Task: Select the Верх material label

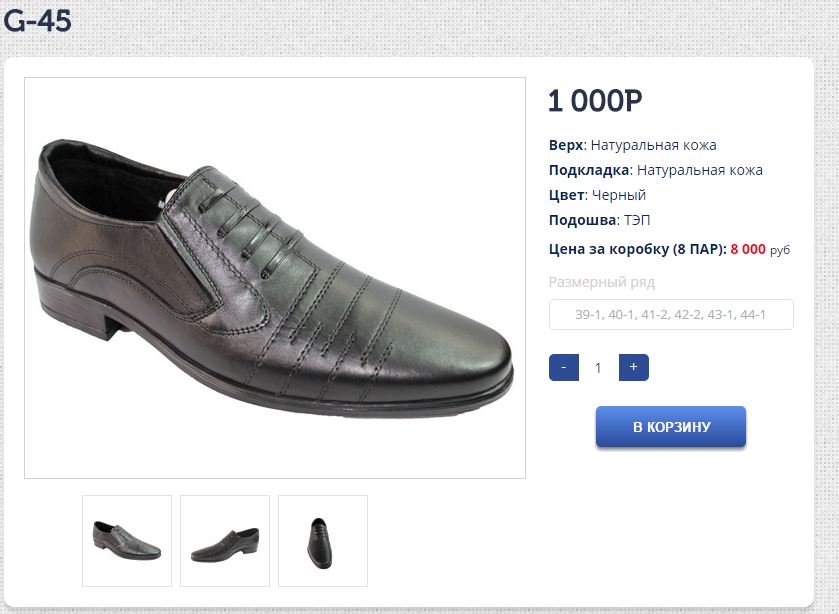Action: click(x=565, y=145)
